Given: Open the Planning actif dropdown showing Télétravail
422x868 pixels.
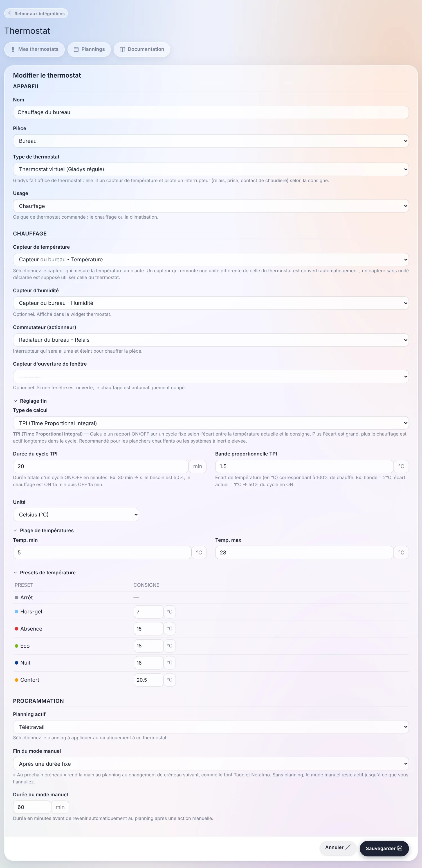Looking at the screenshot, I should coord(211,727).
